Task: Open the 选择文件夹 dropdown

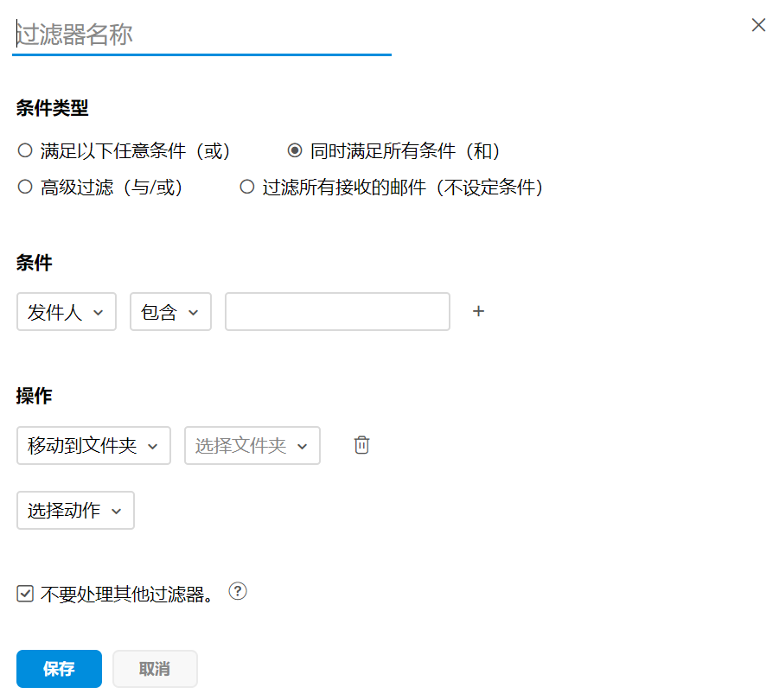Action: pos(252,445)
